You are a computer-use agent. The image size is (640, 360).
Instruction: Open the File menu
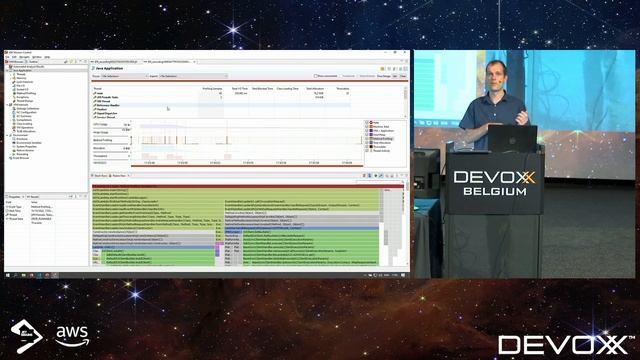point(7,57)
